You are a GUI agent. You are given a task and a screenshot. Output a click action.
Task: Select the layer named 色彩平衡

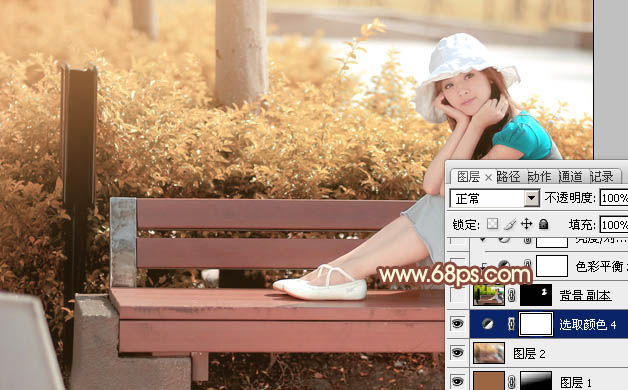coord(600,266)
